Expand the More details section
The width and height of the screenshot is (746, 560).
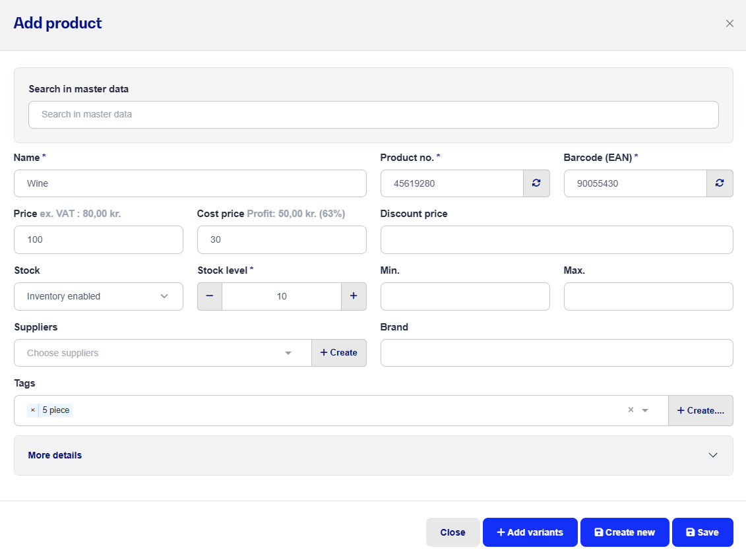point(373,455)
